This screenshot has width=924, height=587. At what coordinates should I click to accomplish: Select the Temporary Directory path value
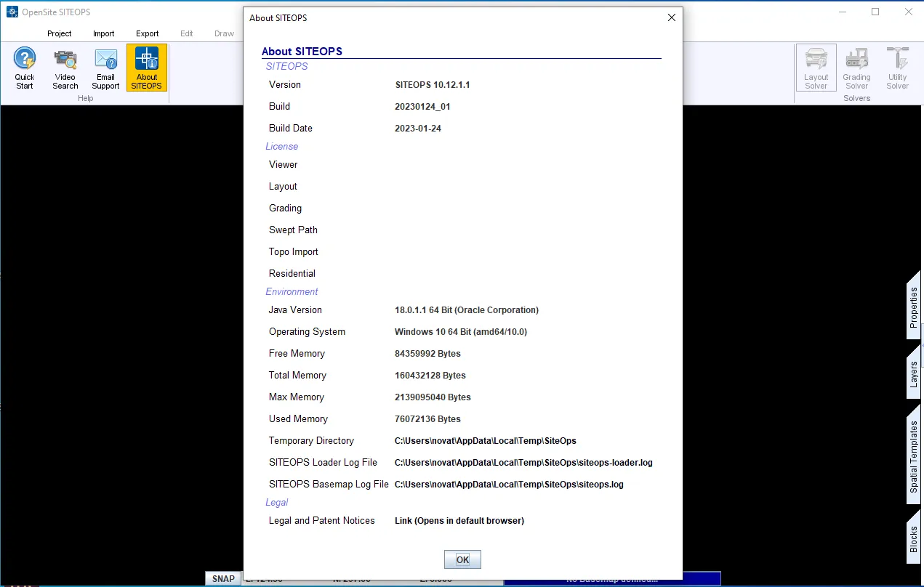[x=486, y=441]
